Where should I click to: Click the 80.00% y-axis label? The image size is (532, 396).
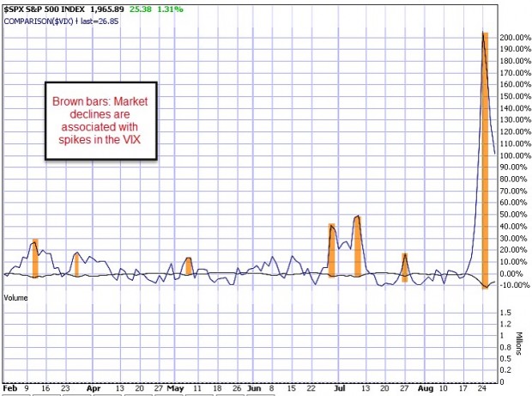pyautogui.click(x=516, y=179)
